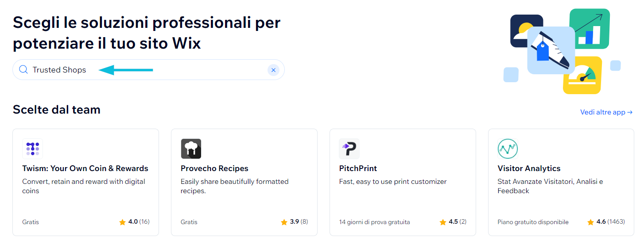This screenshot has width=644, height=244.
Task: Click the Visitor Analytics rating star
Action: click(590, 222)
